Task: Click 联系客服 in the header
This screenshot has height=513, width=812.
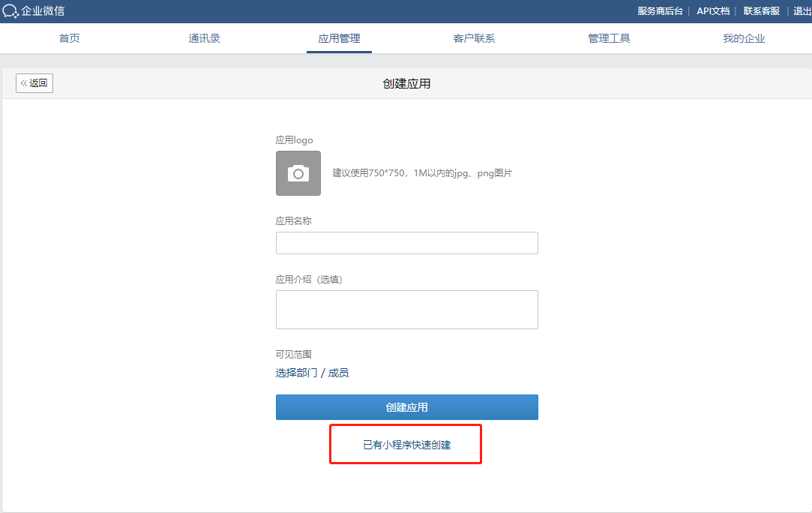Action: (762, 11)
